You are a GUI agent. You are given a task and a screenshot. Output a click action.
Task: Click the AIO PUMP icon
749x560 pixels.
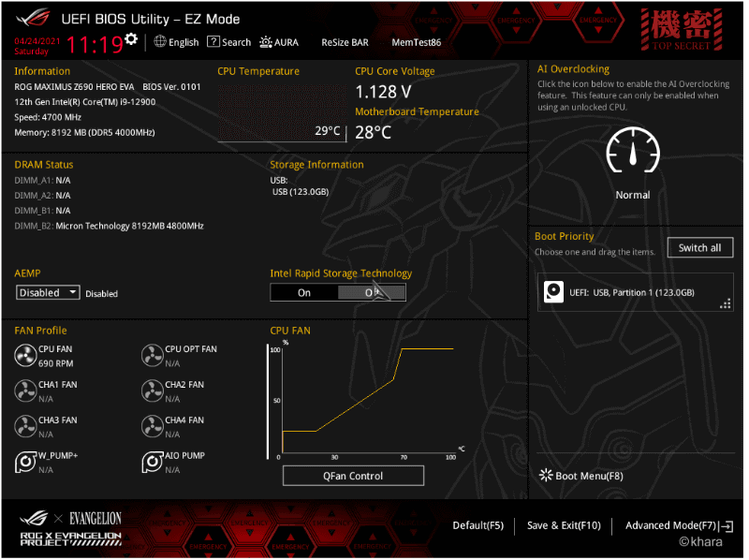point(153,462)
